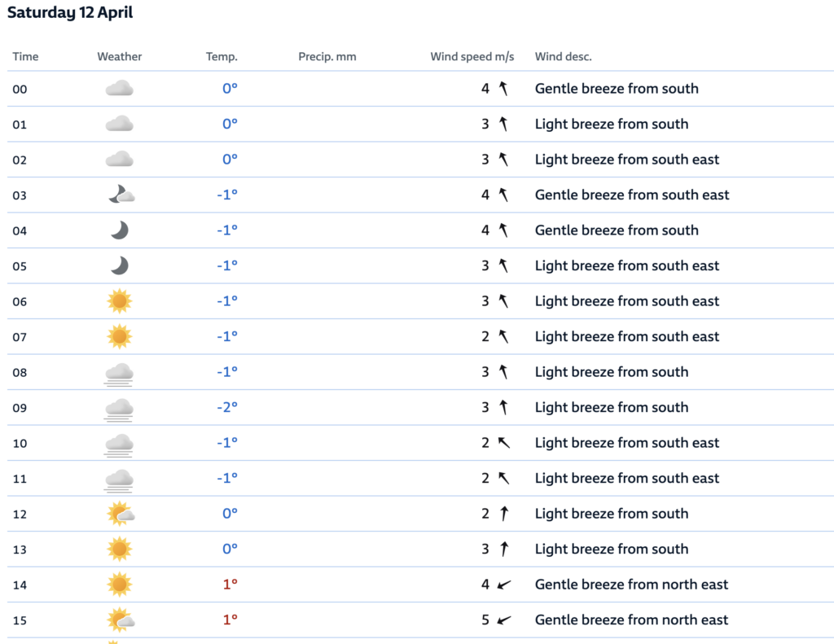Click the partly sunny icon at 15
This screenshot has width=834, height=644.
click(x=121, y=620)
